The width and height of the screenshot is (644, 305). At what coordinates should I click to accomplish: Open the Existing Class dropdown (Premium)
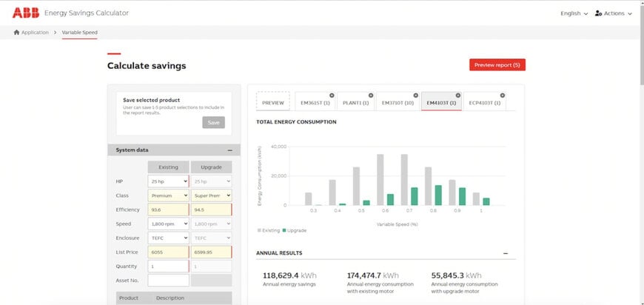click(x=168, y=195)
